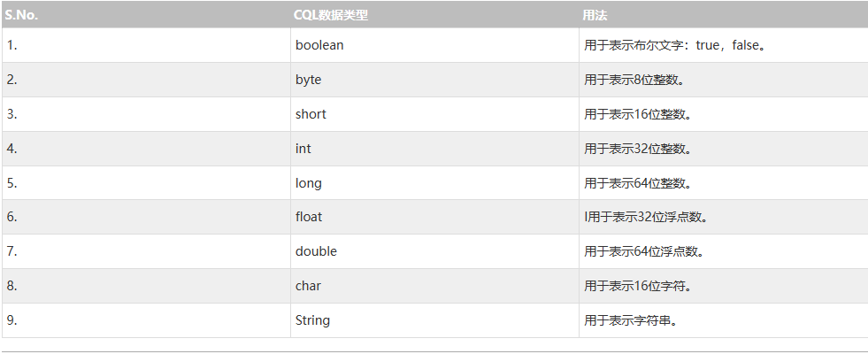Click the CQL数据类型 column header
The width and height of the screenshot is (868, 354).
pyautogui.click(x=332, y=15)
